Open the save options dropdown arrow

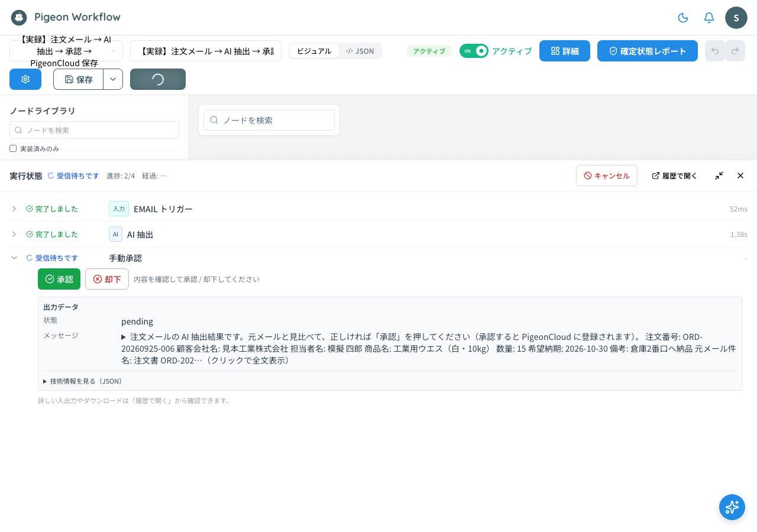(x=113, y=79)
